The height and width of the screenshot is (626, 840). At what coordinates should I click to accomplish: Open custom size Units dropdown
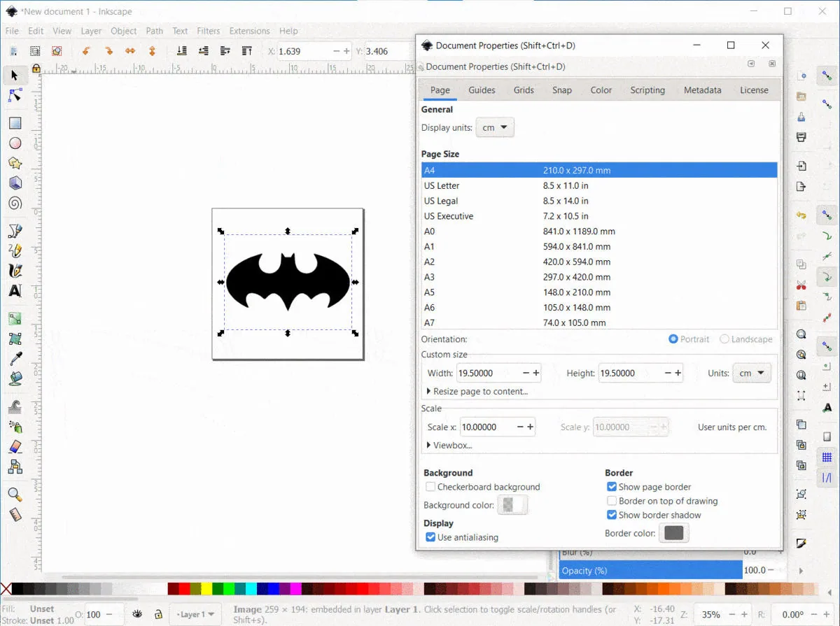point(752,373)
